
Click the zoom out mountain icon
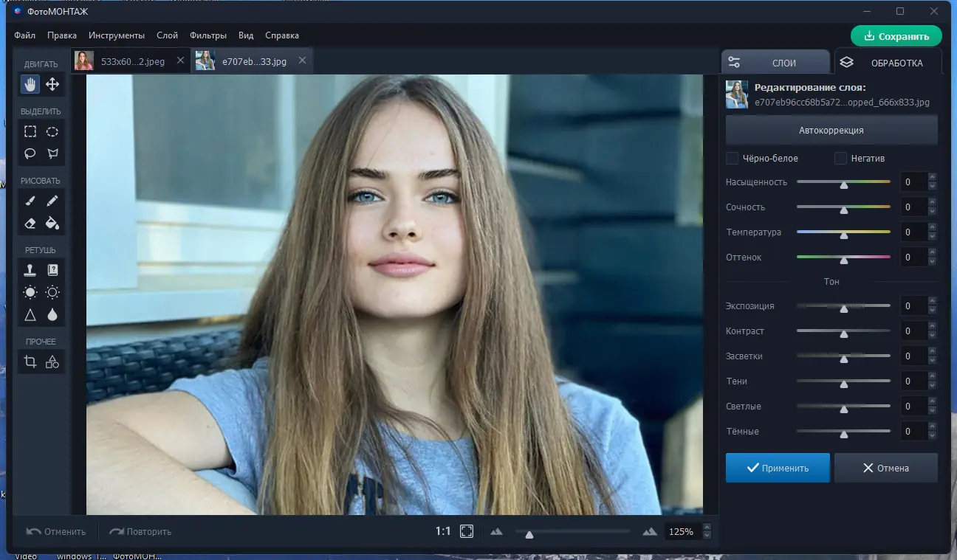coord(496,531)
